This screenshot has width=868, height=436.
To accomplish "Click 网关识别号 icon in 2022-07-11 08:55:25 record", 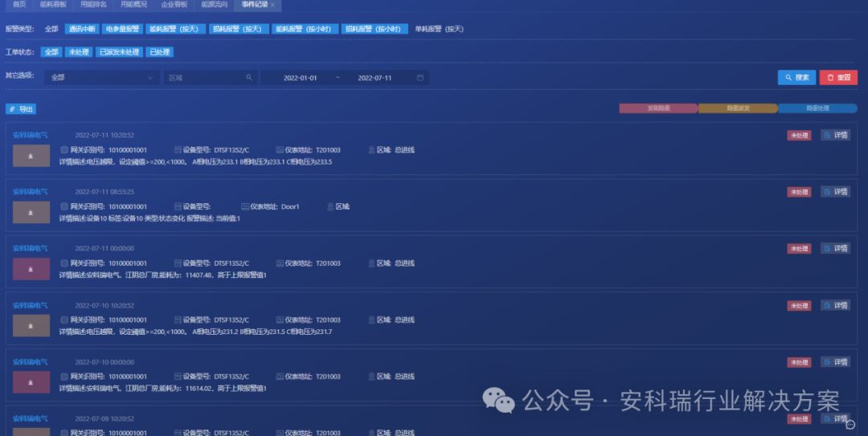I will [x=64, y=206].
